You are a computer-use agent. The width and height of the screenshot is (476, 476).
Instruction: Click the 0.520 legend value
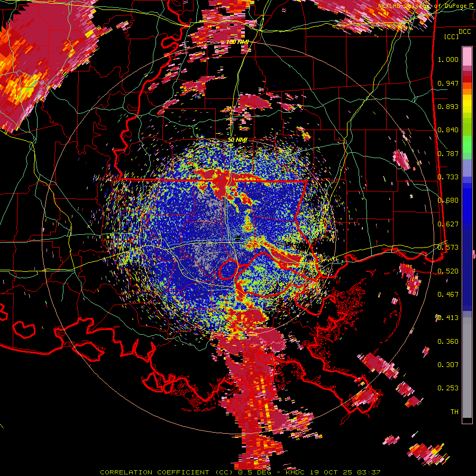coord(448,271)
